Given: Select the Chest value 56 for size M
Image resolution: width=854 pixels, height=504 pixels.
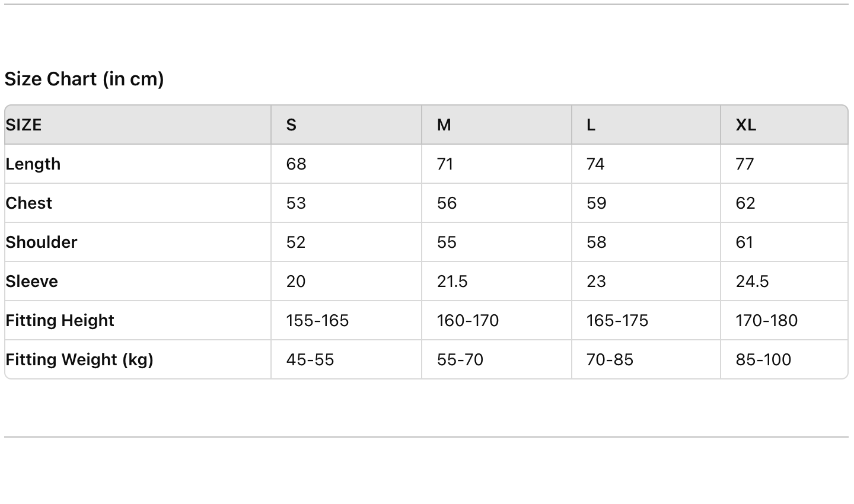Looking at the screenshot, I should 447,203.
